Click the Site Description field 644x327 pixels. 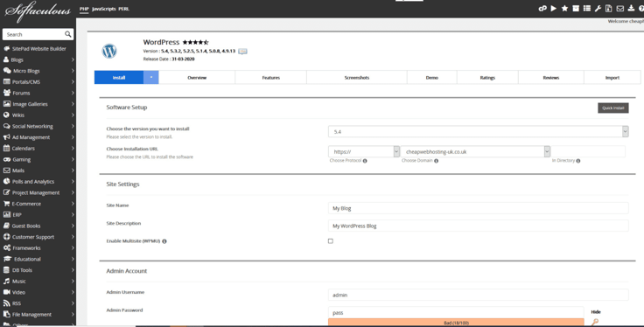click(x=479, y=226)
